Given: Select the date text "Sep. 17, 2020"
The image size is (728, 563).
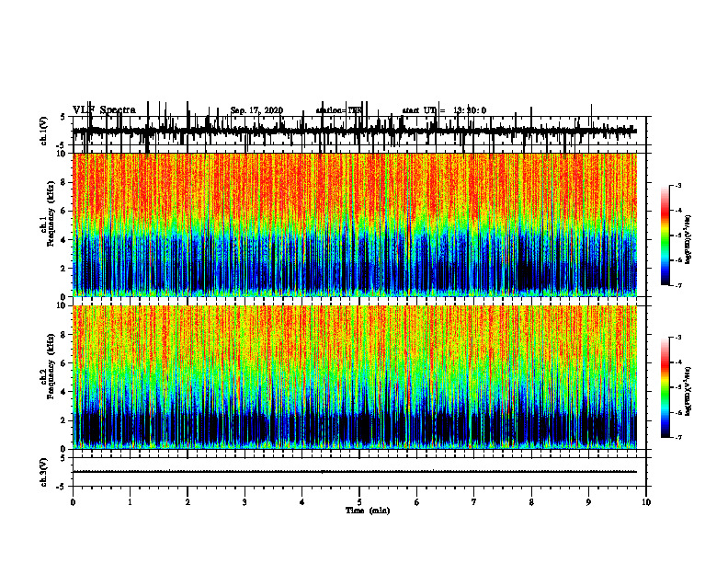Looking at the screenshot, I should tap(256, 110).
